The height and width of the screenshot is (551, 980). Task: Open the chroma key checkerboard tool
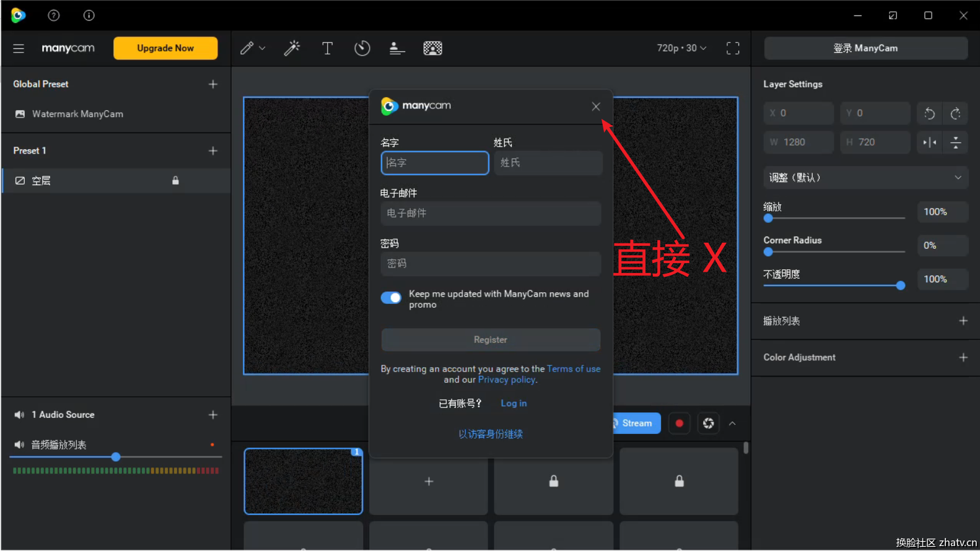pyautogui.click(x=432, y=48)
